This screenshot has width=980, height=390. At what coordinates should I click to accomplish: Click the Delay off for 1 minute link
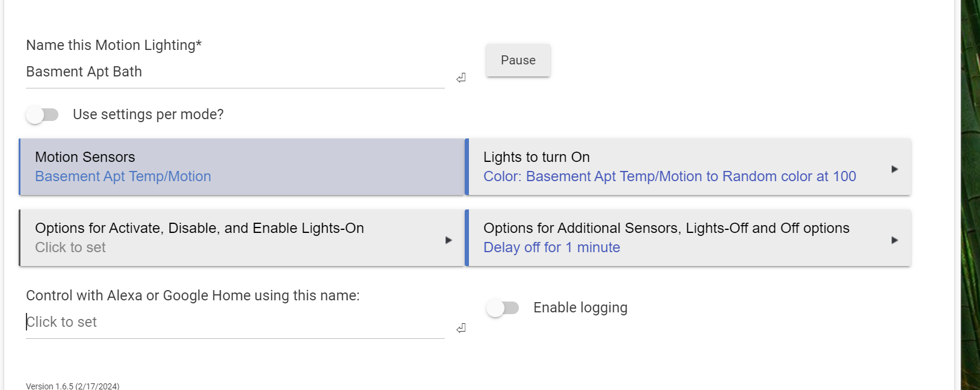[x=551, y=247]
